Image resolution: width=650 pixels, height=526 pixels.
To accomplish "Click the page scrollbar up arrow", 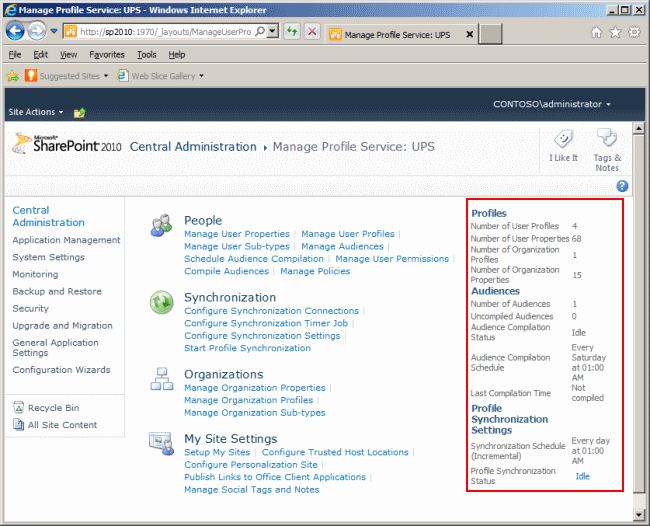I will click(x=639, y=128).
